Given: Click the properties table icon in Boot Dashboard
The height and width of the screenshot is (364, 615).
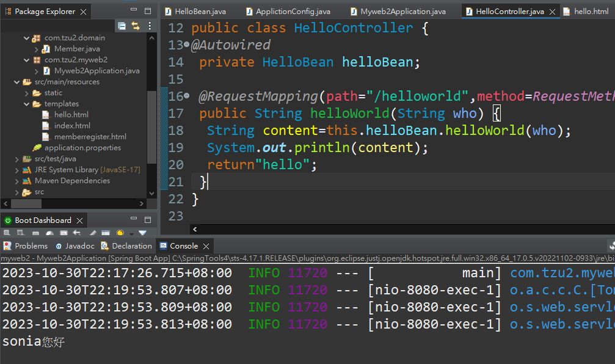Looking at the screenshot, I should pyautogui.click(x=106, y=233).
